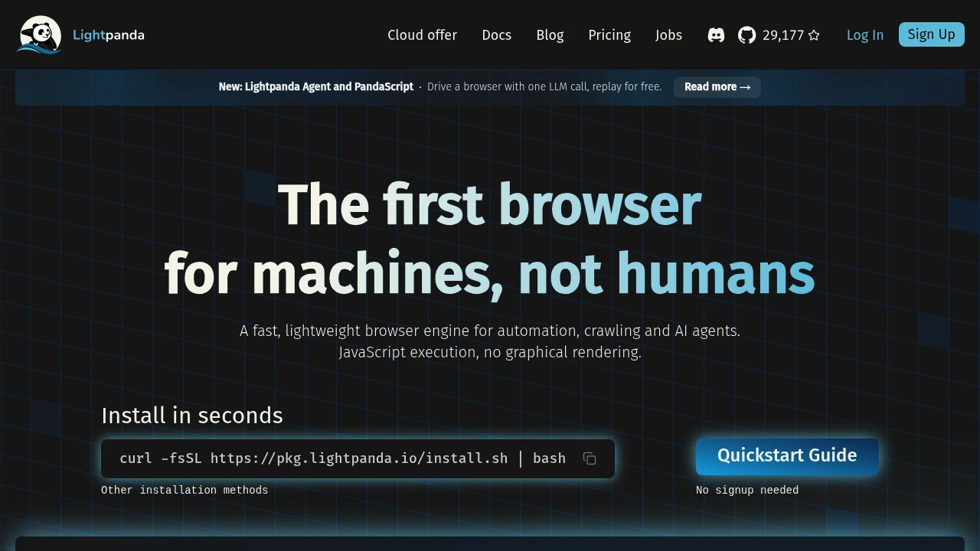The height and width of the screenshot is (551, 980).
Task: Click the "Install in seconds" heading
Action: 192,415
